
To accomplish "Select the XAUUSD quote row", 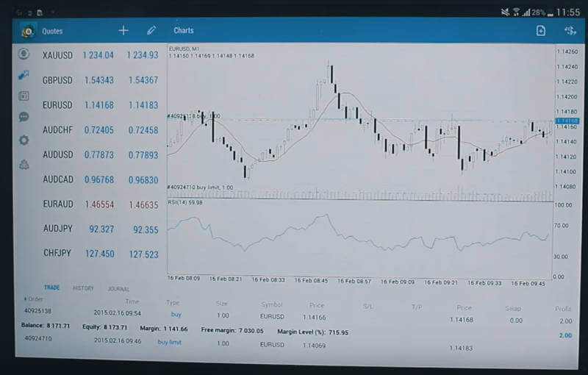I will point(100,55).
